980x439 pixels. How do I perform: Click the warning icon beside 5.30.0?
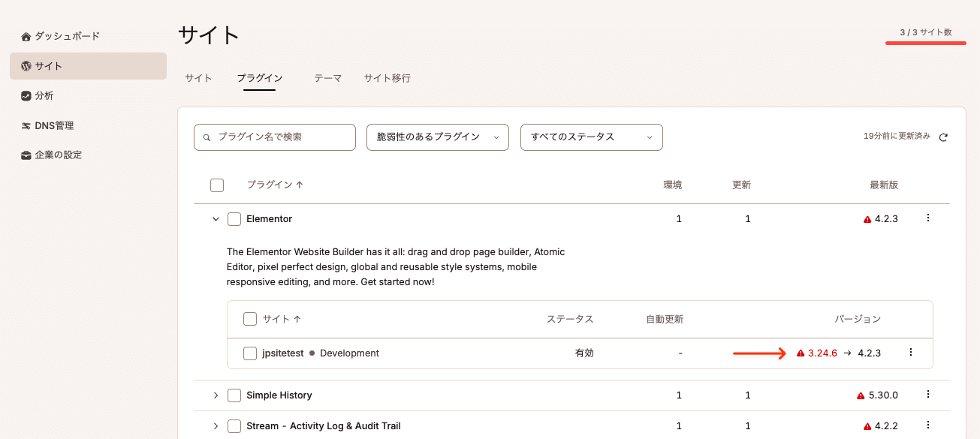coord(861,395)
